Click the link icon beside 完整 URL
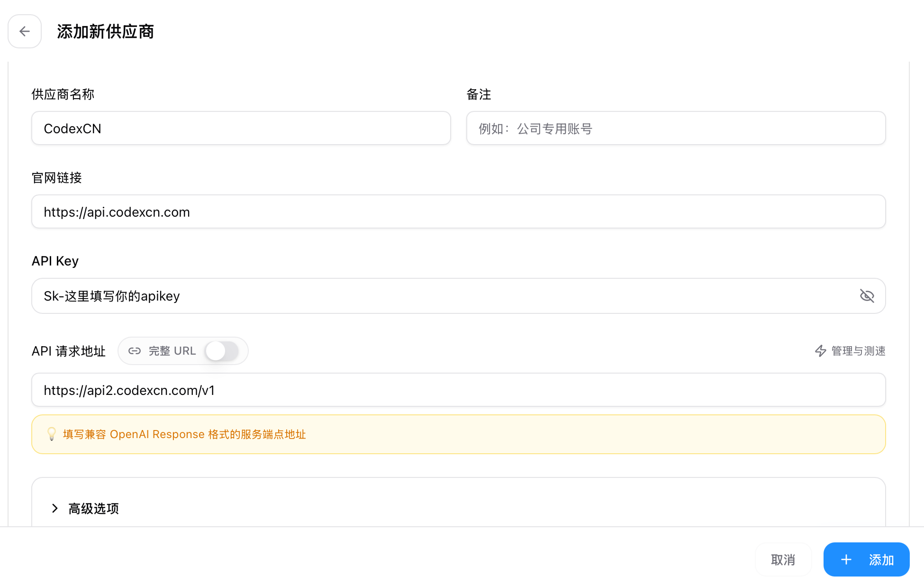This screenshot has width=924, height=586. point(135,351)
